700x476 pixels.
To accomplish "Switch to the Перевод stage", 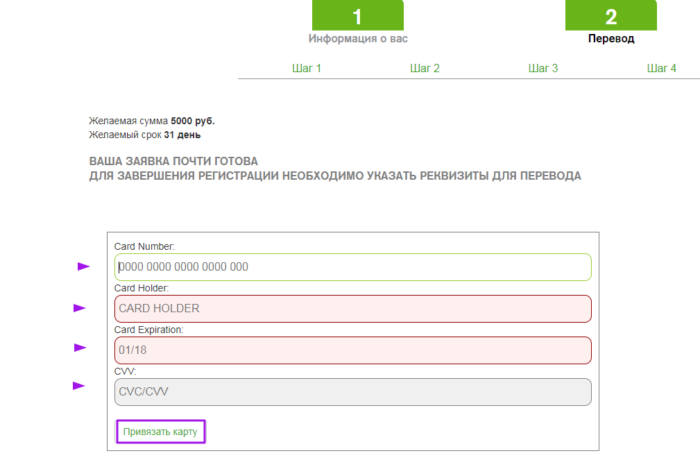I will coord(610,39).
